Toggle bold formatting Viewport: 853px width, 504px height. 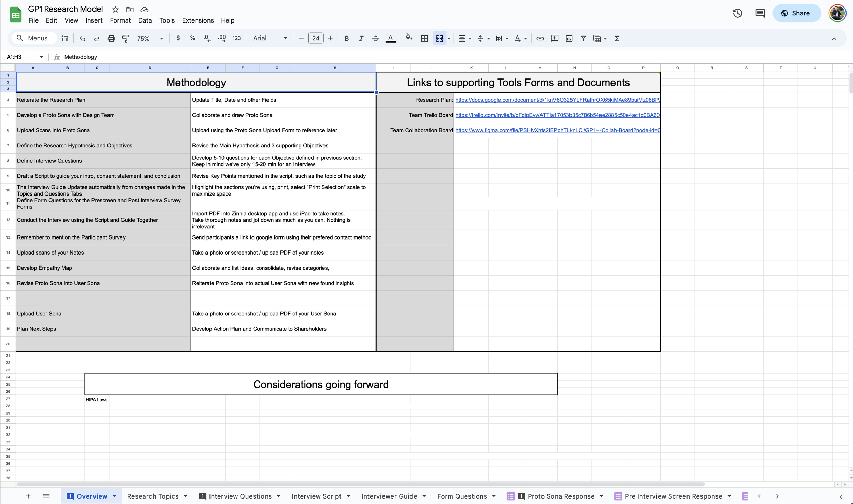coord(346,38)
